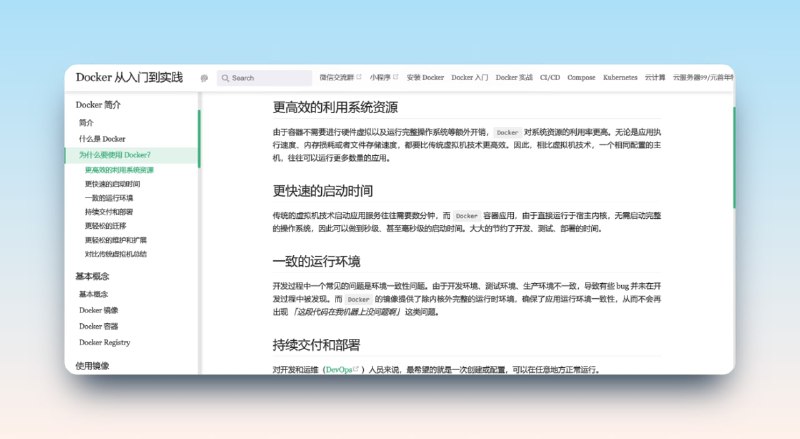The height and width of the screenshot is (439, 800).
Task: Focus the Search input field
Action: (x=264, y=78)
